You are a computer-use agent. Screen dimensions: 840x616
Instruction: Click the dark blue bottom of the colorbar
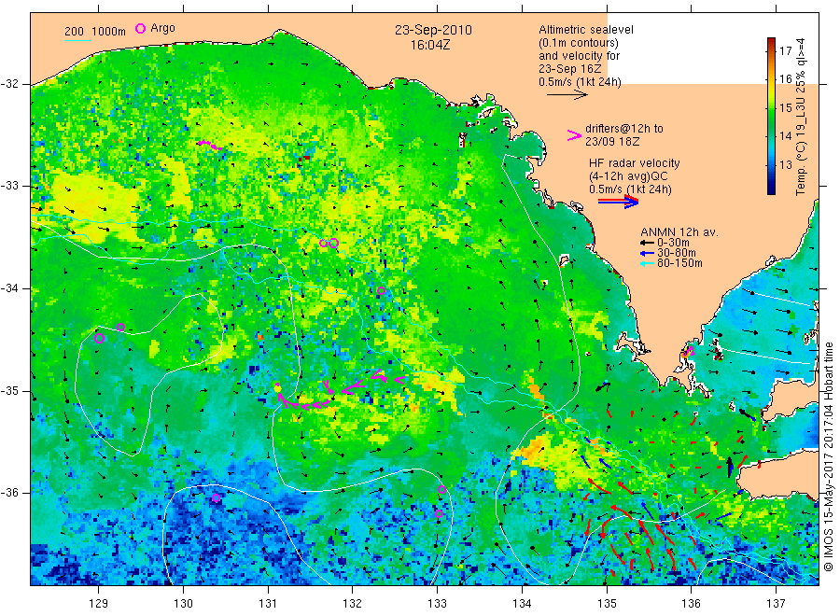tap(771, 189)
